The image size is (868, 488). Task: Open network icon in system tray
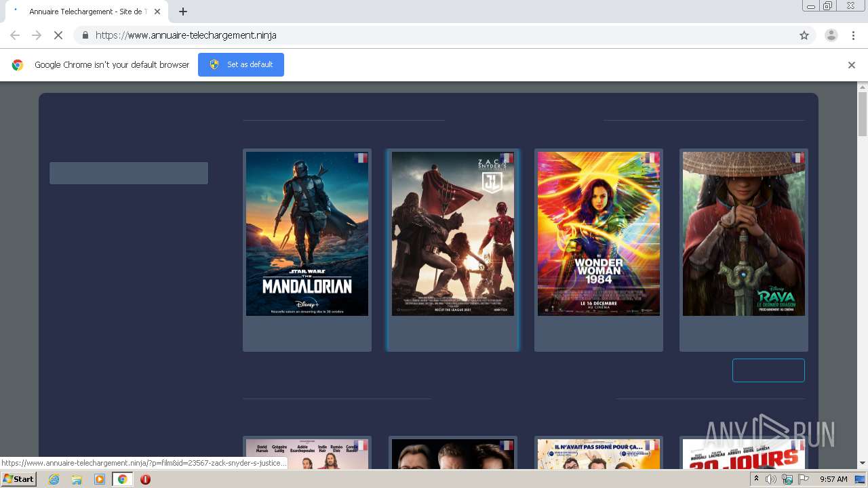[787, 479]
